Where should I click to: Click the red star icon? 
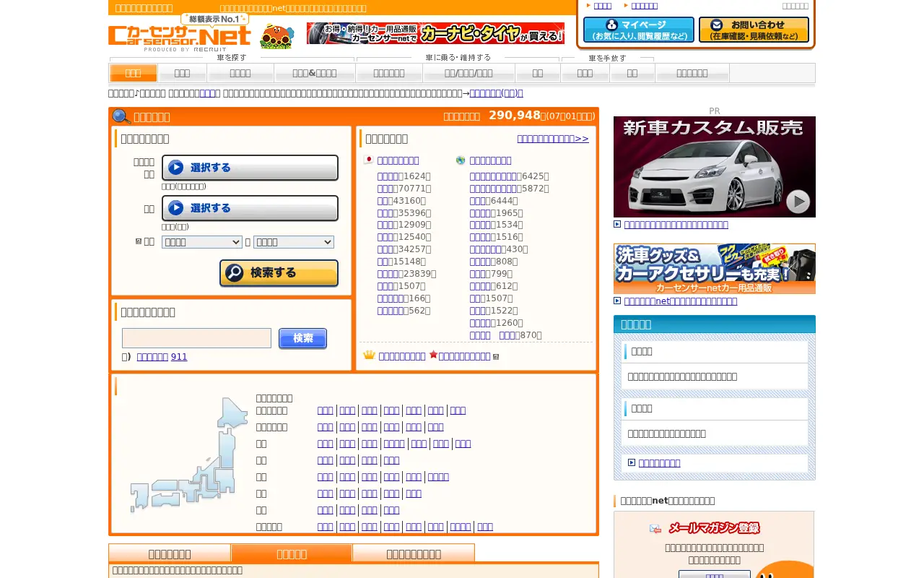433,355
